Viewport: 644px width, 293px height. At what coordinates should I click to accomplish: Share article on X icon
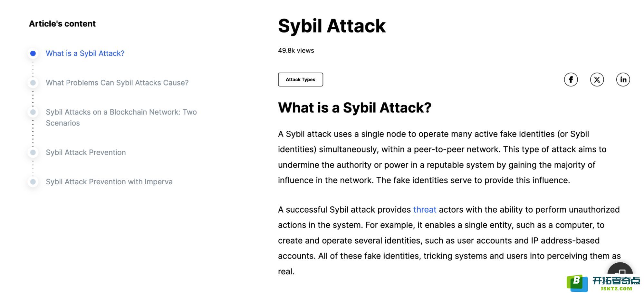tap(597, 80)
